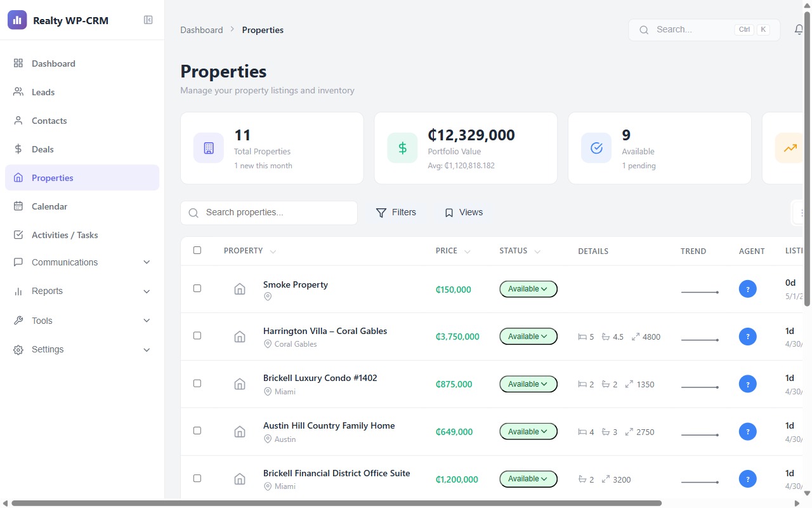This screenshot has width=812, height=508.
Task: Expand the Tools menu chevron
Action: 147,321
